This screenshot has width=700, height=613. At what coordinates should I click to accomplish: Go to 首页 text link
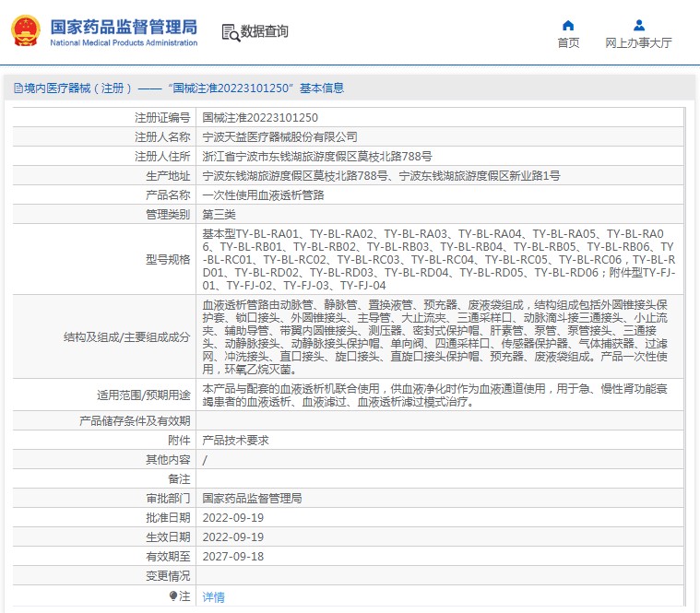click(568, 43)
